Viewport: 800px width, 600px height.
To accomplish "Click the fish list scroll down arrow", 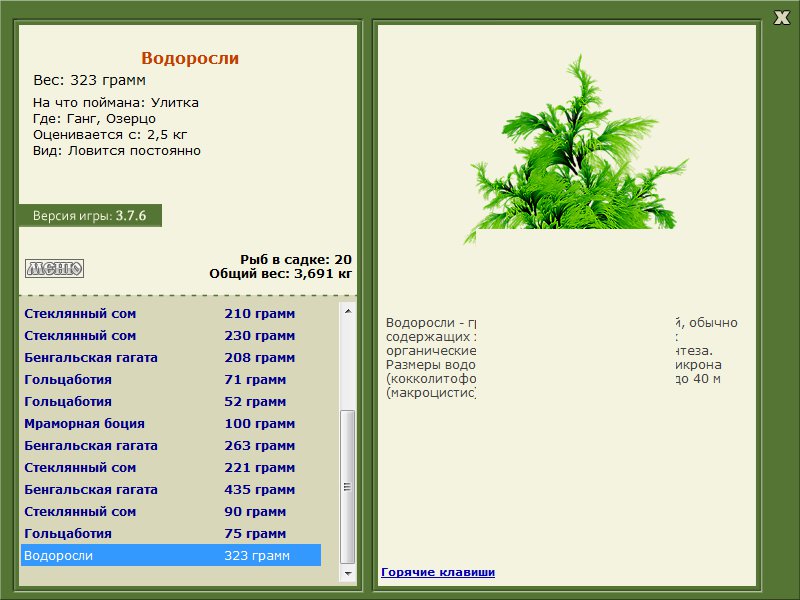I will [x=348, y=574].
